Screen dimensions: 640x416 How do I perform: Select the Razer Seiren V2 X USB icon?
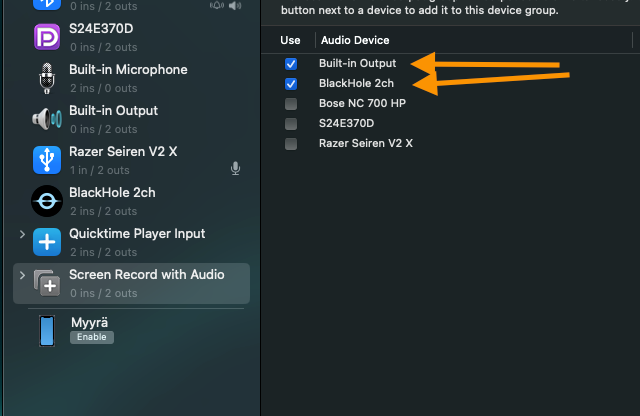click(47, 160)
